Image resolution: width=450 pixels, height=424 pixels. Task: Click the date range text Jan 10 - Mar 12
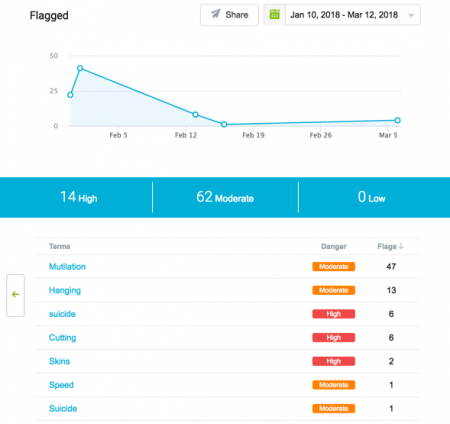coord(344,15)
